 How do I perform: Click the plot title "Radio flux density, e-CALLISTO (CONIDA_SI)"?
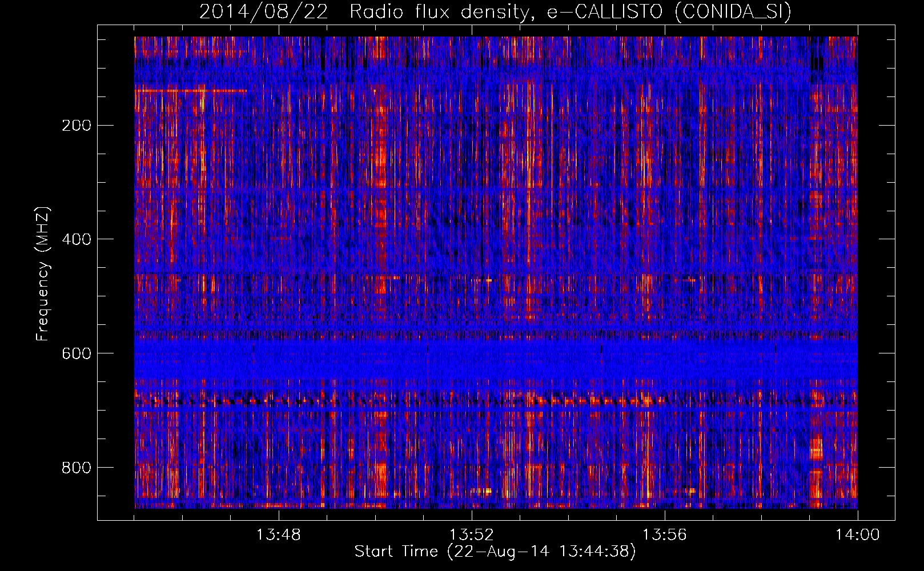click(571, 11)
